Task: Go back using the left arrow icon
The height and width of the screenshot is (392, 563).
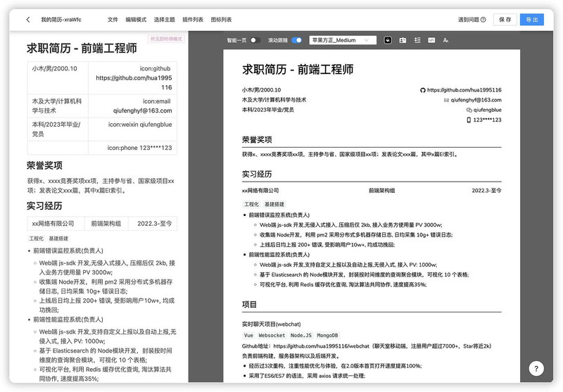Action: point(28,20)
